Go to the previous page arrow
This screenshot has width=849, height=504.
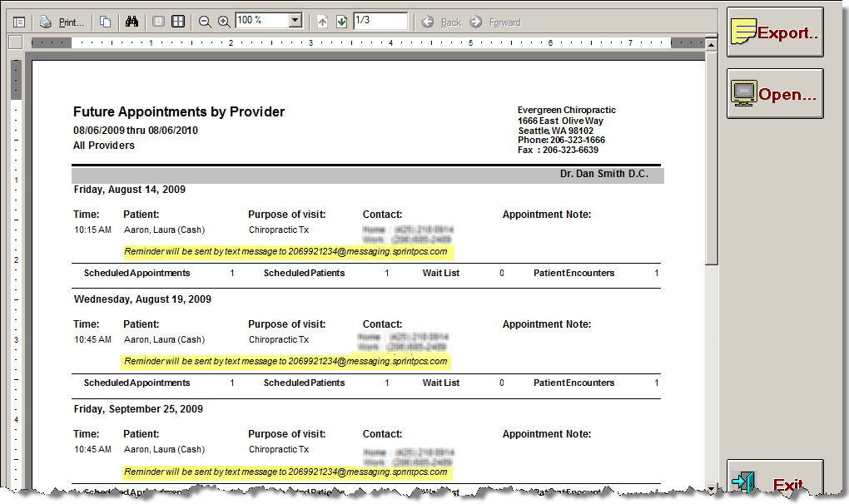point(323,22)
